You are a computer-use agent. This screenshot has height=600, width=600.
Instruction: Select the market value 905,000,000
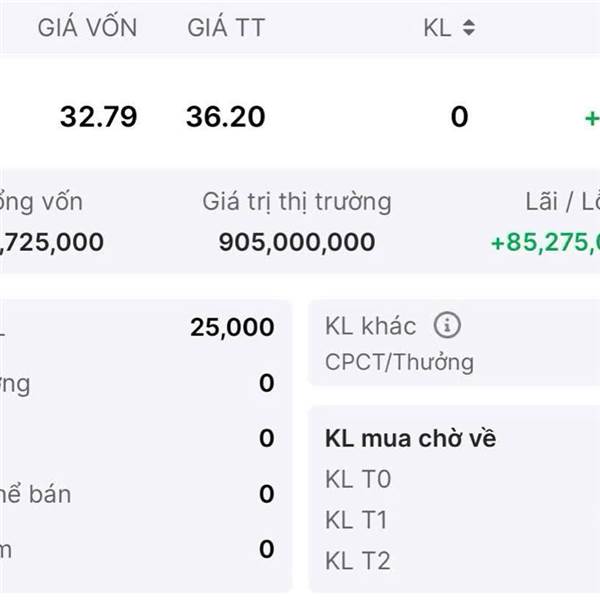tap(297, 242)
